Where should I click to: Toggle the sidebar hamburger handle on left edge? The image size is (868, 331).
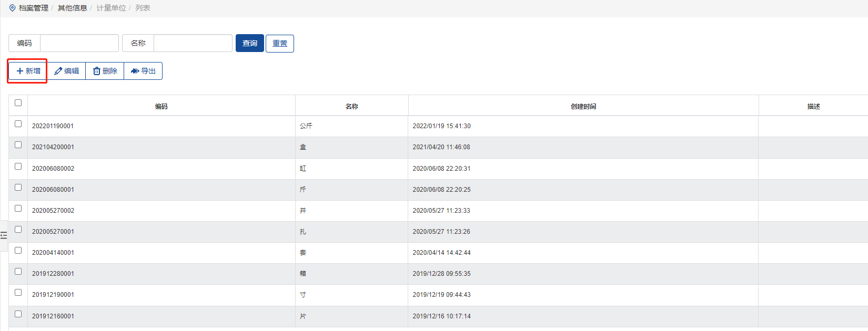coord(4,235)
